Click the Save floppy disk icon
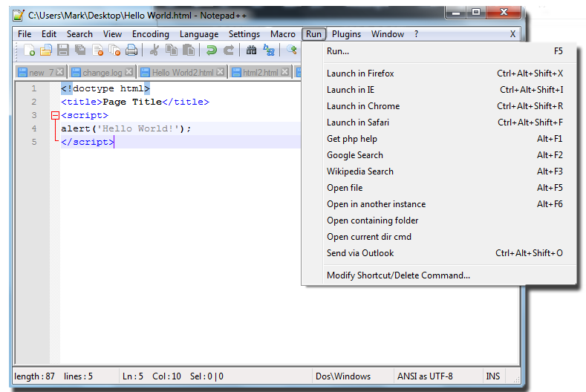Screen dimensions: 586x392 click(63, 50)
